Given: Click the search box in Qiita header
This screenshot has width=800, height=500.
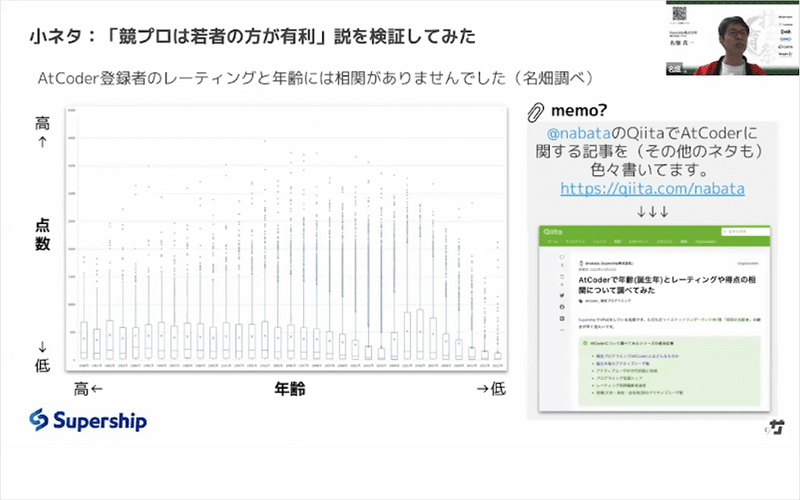Looking at the screenshot, I should [x=744, y=232].
